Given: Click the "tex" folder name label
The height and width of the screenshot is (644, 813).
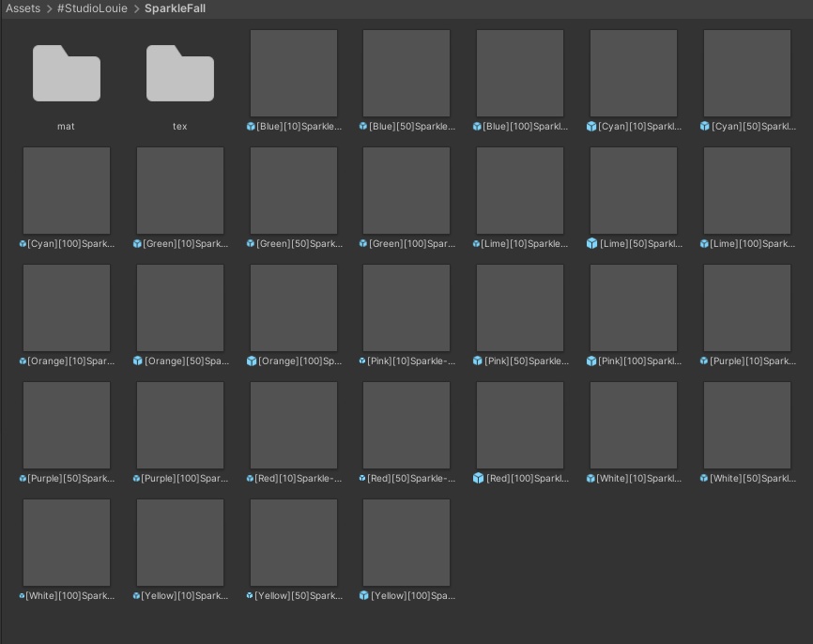Looking at the screenshot, I should coord(180,126).
